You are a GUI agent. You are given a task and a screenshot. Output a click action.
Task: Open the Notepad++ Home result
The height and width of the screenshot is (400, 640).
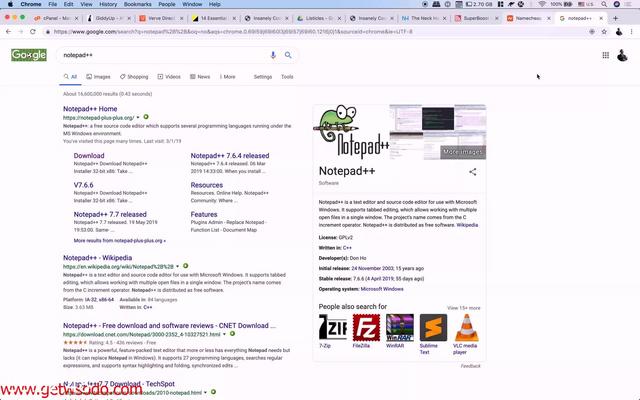tap(90, 109)
